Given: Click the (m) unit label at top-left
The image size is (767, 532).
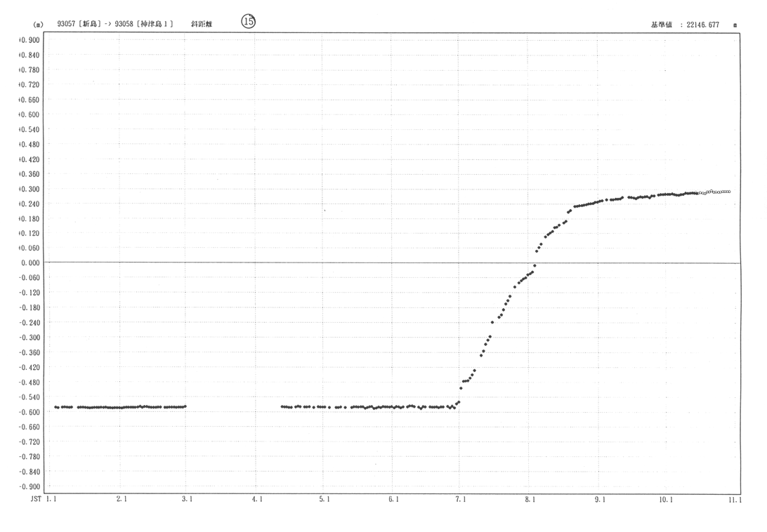Looking at the screenshot, I should click(x=38, y=25).
